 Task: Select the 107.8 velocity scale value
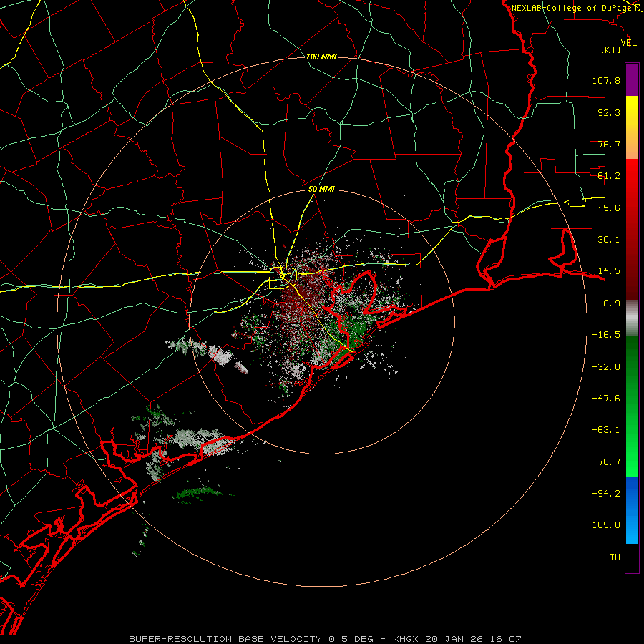pyautogui.click(x=606, y=80)
